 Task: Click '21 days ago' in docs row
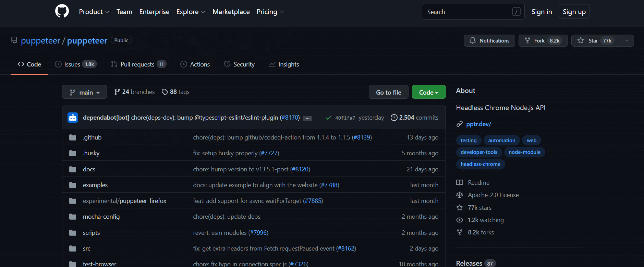tap(422, 169)
